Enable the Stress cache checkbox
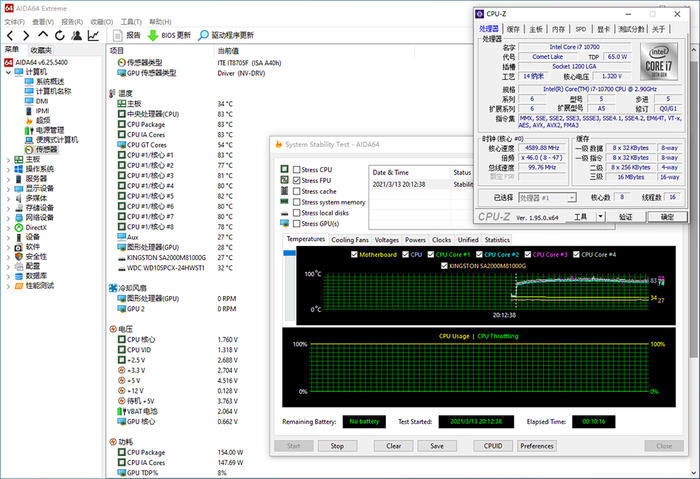 tap(296, 191)
